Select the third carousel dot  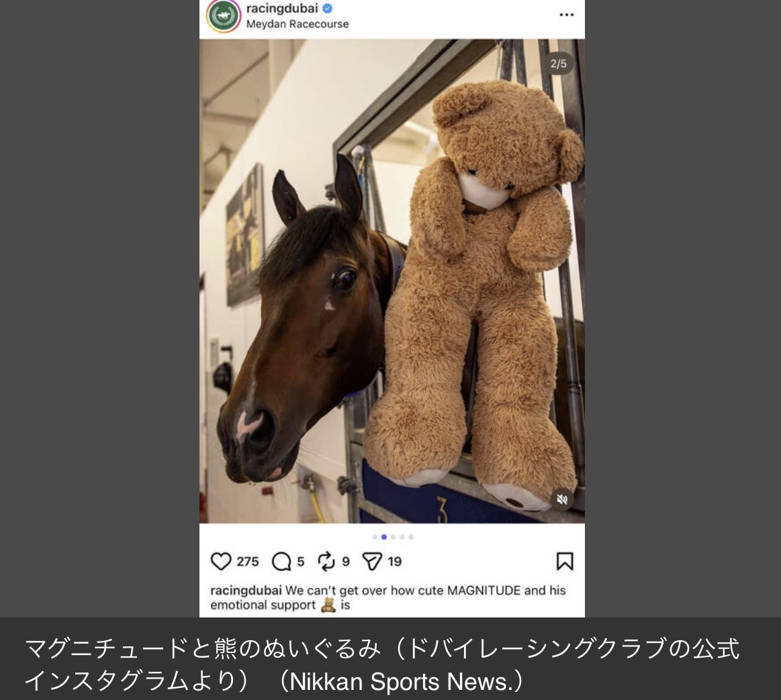coord(393,537)
